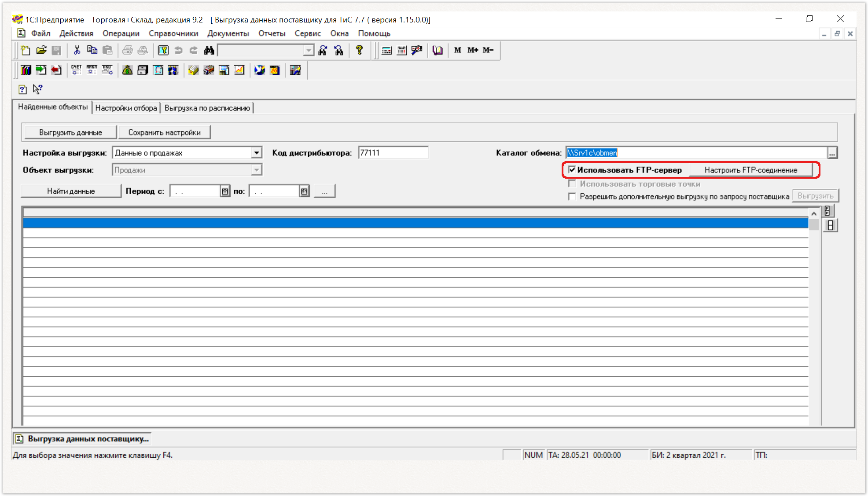This screenshot has height=496, width=868.
Task: Click the yellow question mark Help icon
Action: pos(359,50)
